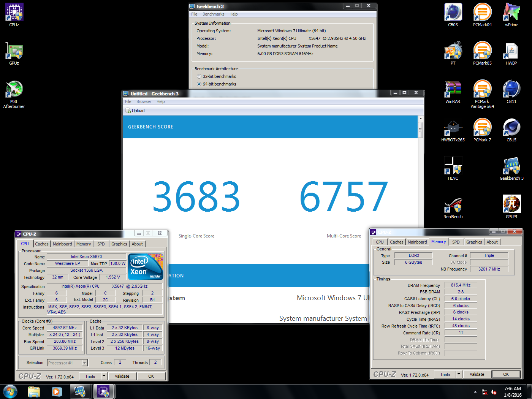The width and height of the screenshot is (532, 399).
Task: Open Benchmarks menu in Geekbench 3
Action: tap(213, 14)
